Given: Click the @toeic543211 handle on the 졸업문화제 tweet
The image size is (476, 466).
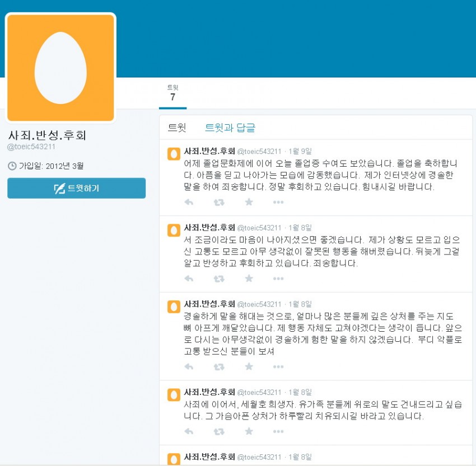Looking at the screenshot, I should [259, 151].
